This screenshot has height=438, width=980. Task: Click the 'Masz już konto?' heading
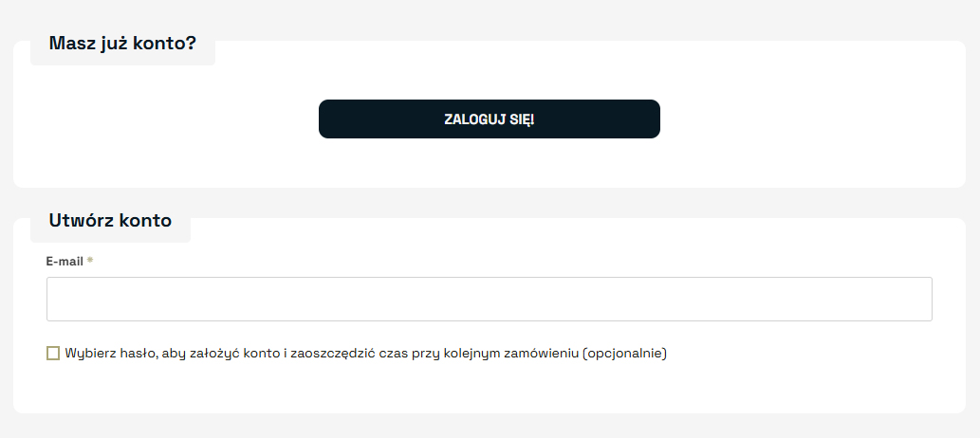pos(122,44)
